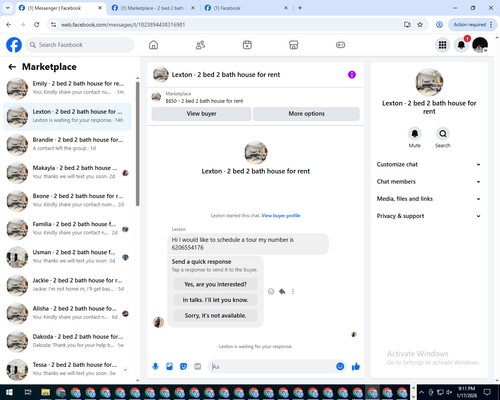Open conversation info purple icon

pyautogui.click(x=352, y=75)
